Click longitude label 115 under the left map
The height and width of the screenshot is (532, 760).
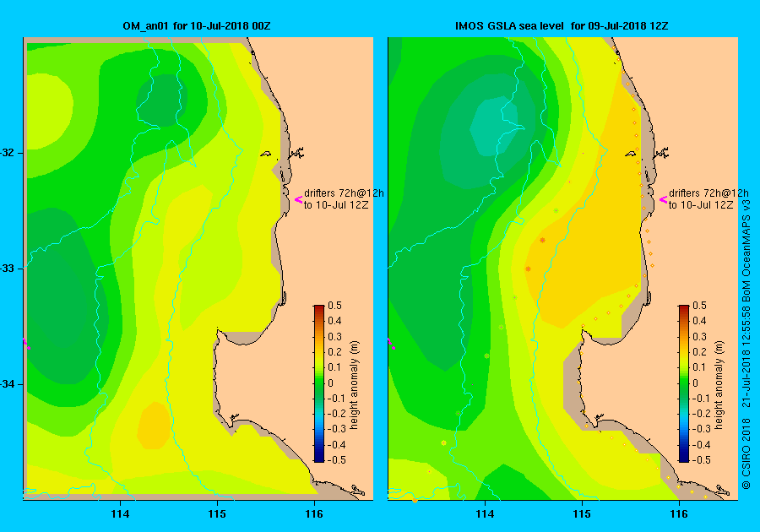point(217,514)
